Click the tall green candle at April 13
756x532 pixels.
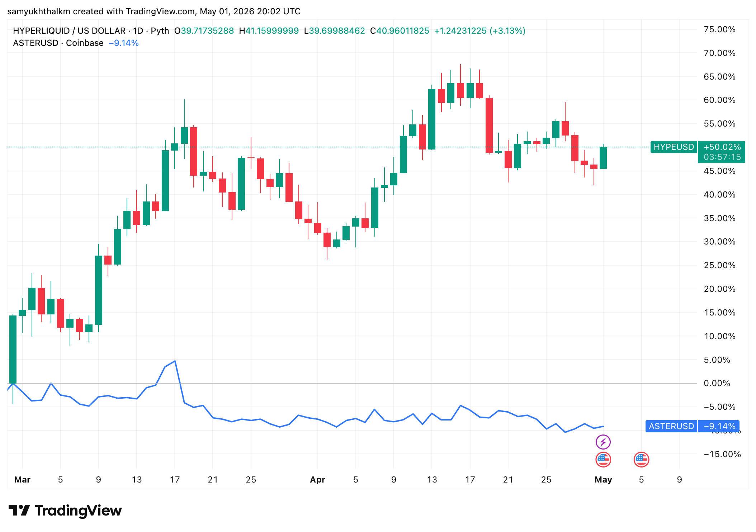tap(432, 119)
